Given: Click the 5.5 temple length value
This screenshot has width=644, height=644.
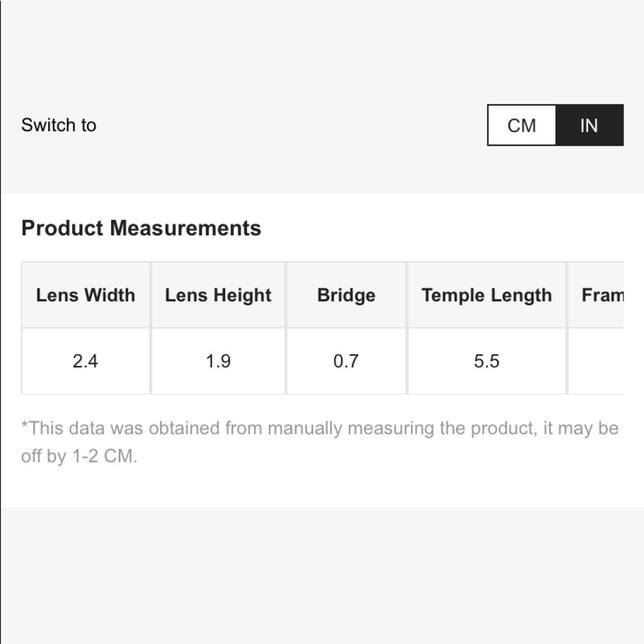Looking at the screenshot, I should pos(487,361).
